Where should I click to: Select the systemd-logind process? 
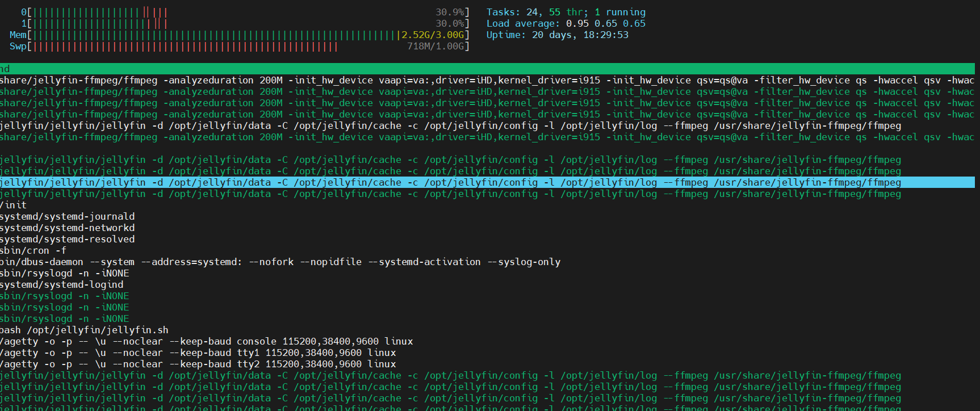click(62, 284)
